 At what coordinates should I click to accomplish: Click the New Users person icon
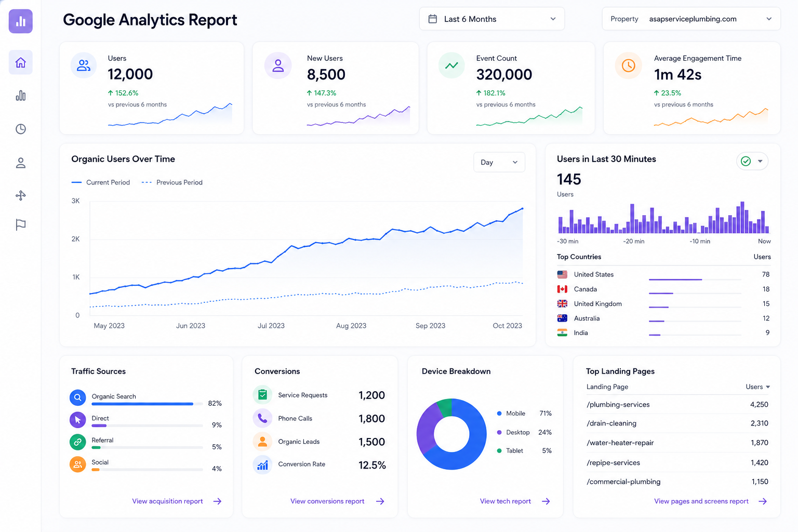click(278, 65)
